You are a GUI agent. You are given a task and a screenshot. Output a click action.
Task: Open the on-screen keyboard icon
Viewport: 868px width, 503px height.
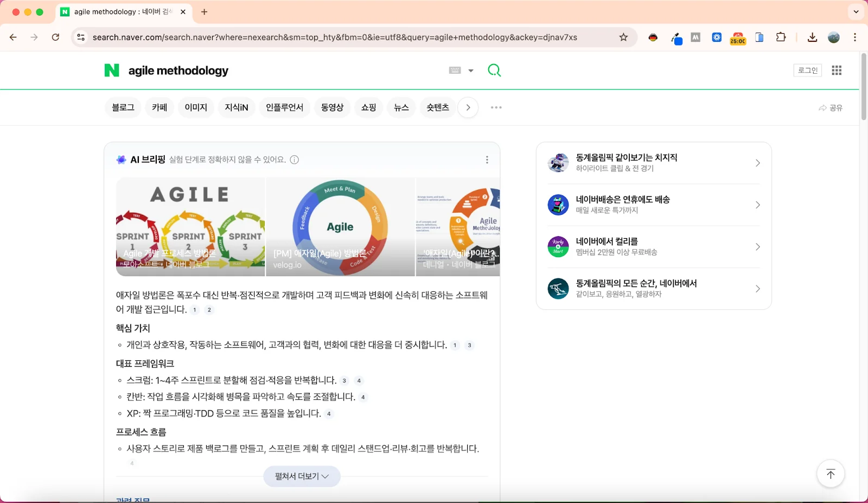coord(455,70)
